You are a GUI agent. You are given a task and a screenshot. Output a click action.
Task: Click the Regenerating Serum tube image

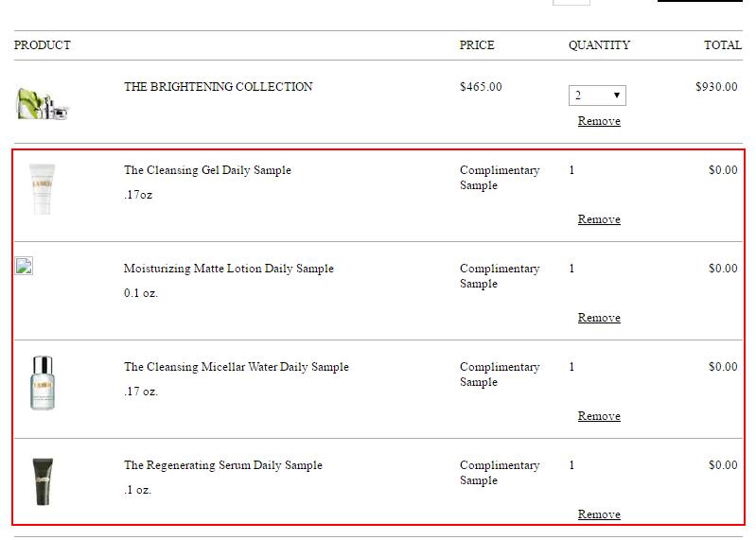[43, 481]
